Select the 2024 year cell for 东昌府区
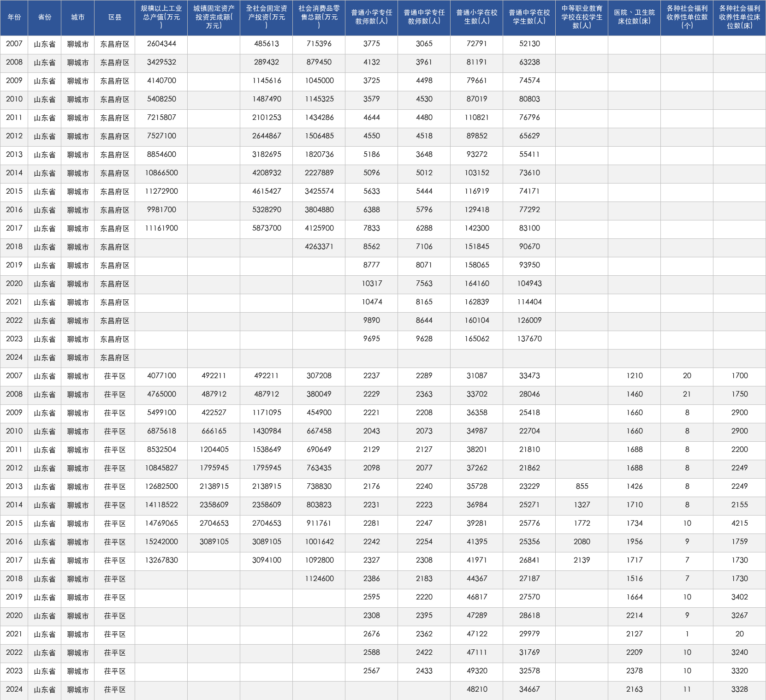The image size is (766, 700). click(x=14, y=358)
